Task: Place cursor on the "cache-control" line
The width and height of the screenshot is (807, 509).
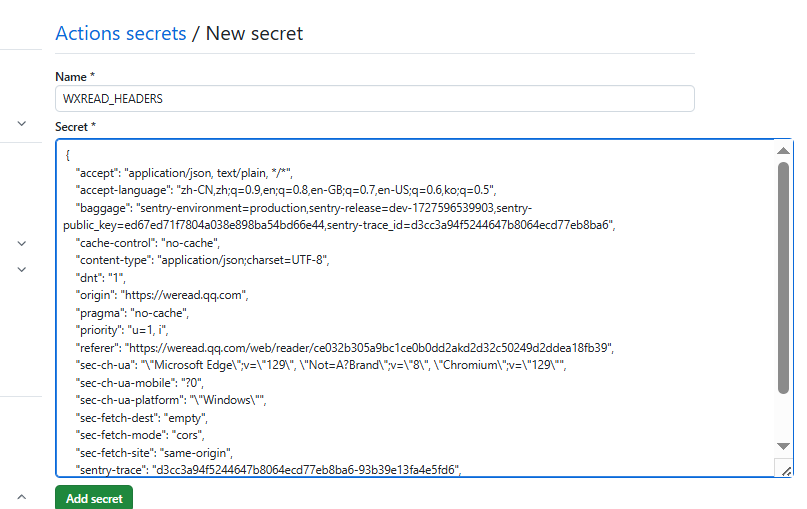Action: point(147,243)
